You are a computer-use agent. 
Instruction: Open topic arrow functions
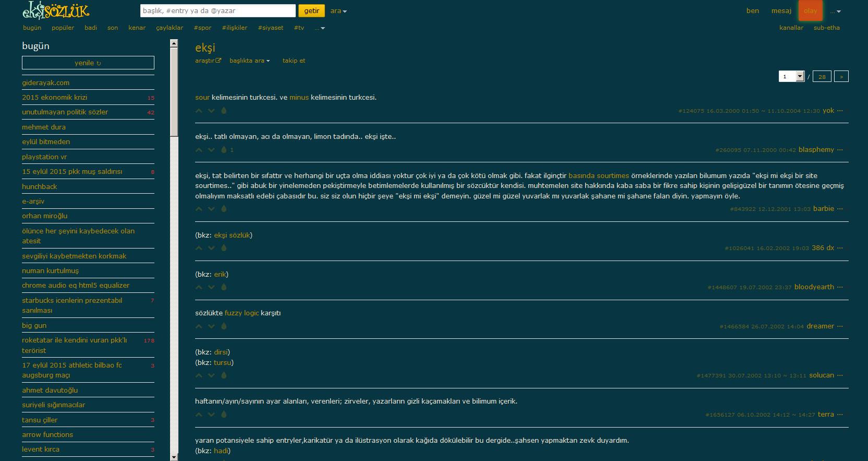click(x=47, y=434)
